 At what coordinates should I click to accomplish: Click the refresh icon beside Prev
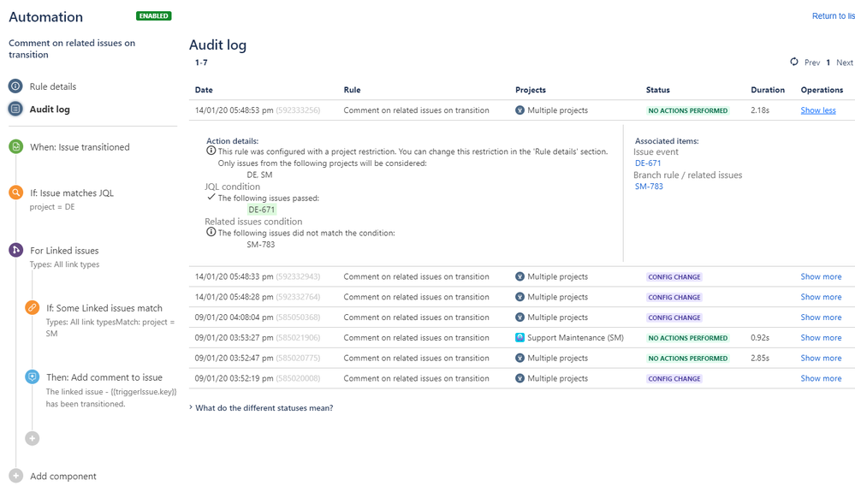[793, 62]
